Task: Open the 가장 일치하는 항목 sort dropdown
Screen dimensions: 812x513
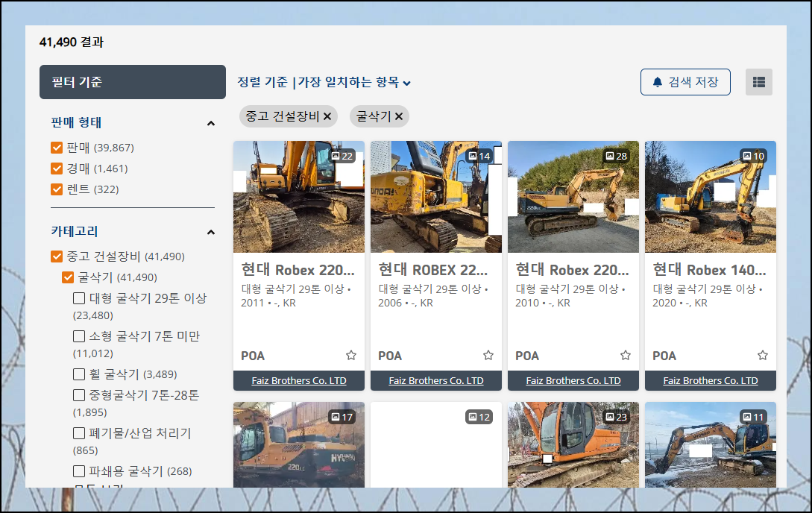Action: pos(354,82)
